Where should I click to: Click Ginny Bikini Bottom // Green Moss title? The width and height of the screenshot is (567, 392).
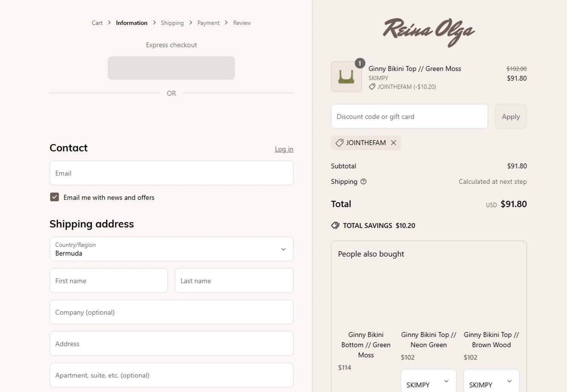[x=366, y=345]
